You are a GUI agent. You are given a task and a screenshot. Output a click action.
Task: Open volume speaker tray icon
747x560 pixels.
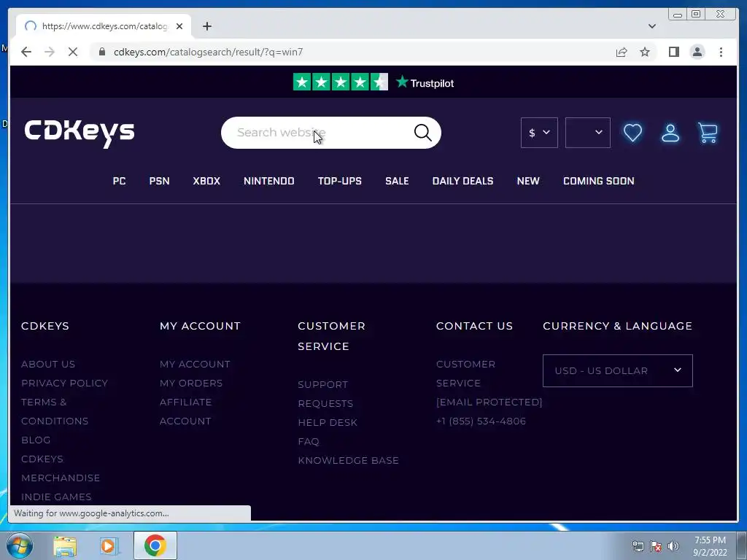[x=673, y=546]
